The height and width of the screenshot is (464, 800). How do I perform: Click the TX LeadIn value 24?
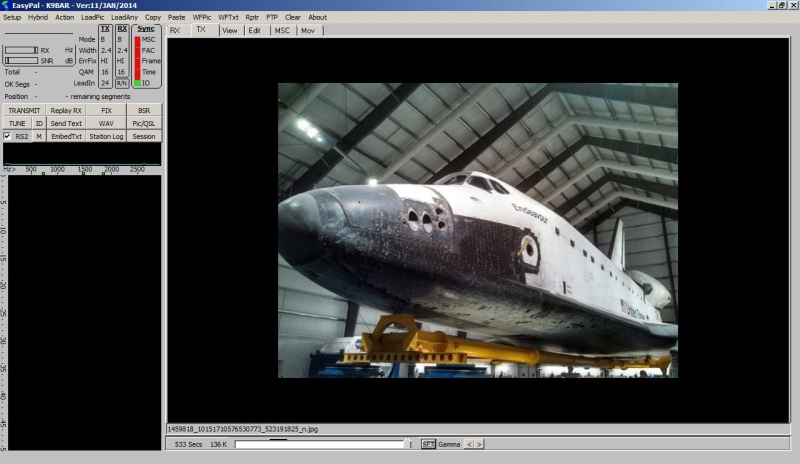(x=105, y=83)
